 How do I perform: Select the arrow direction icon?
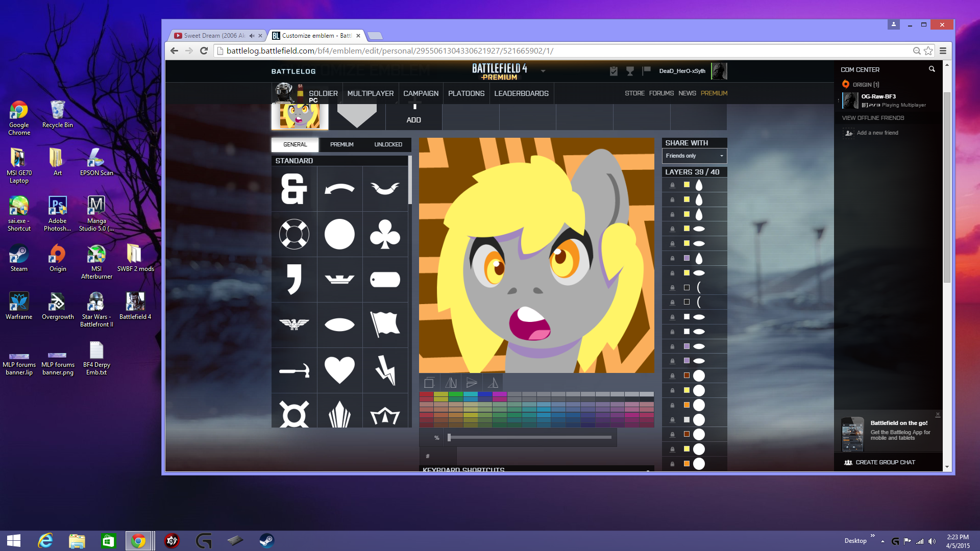472,382
